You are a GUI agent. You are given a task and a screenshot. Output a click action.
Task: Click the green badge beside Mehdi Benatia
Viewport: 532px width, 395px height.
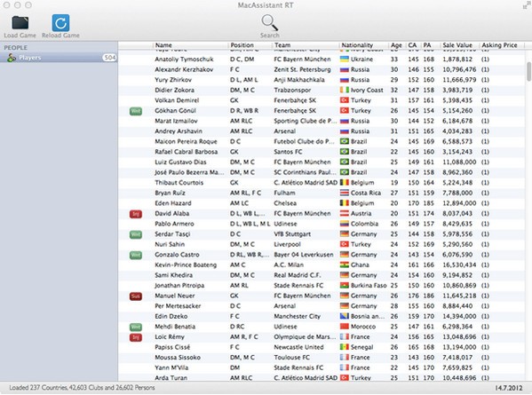pyautogui.click(x=136, y=327)
